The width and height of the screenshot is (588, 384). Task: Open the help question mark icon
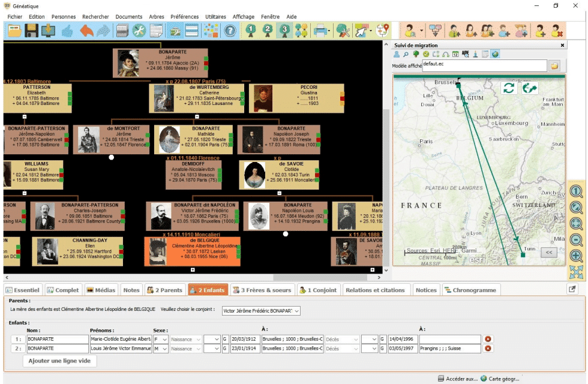coord(229,30)
